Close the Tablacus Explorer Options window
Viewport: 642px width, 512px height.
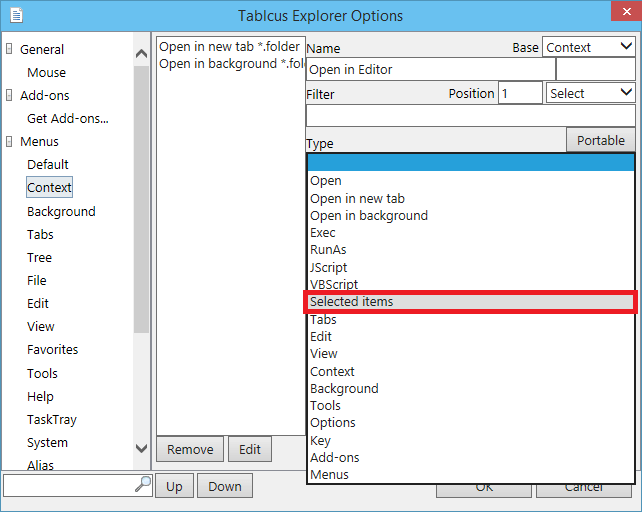pyautogui.click(x=626, y=11)
